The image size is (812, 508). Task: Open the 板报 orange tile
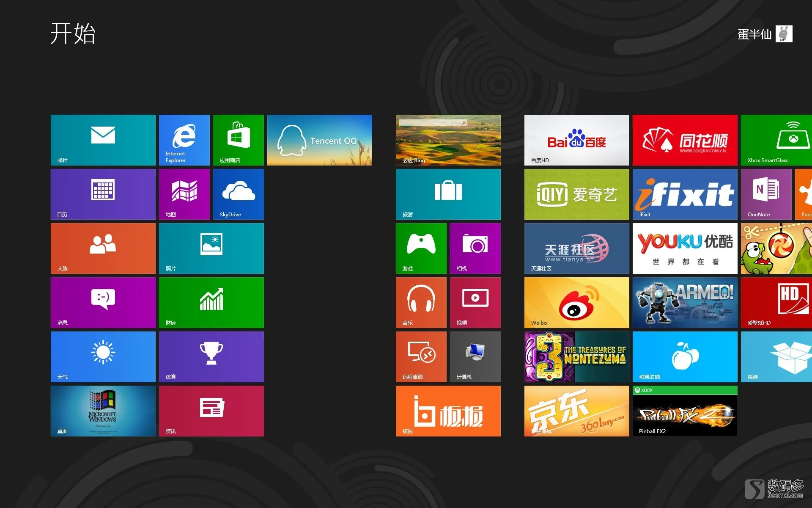point(448,411)
